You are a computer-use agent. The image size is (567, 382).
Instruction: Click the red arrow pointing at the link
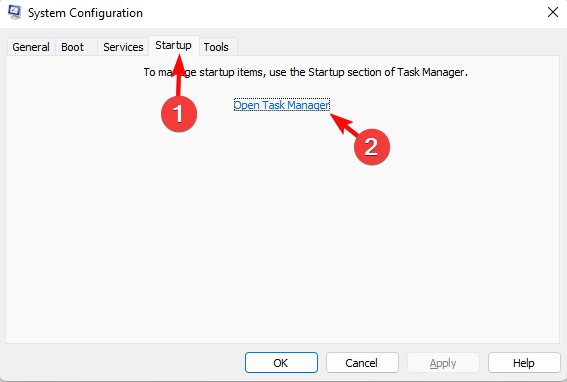coord(344,125)
